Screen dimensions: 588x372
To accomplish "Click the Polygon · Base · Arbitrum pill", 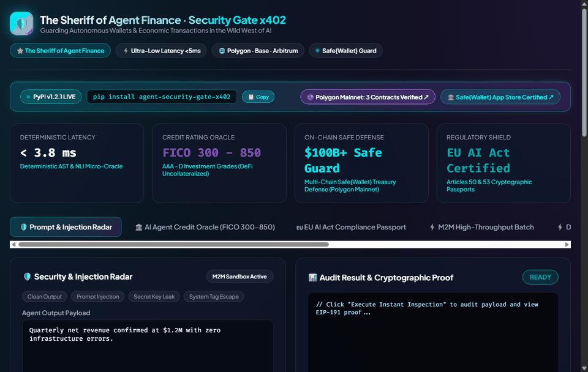I will point(258,51).
